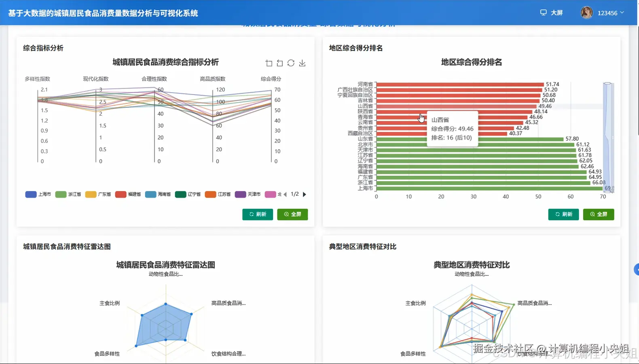Download indicator chart as image
This screenshot has height=364, width=639.
(x=302, y=63)
